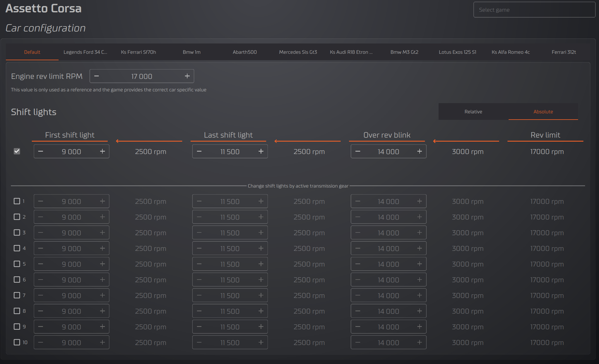Check the gear 10 checkbox
Viewport: 599px width, 364px height.
[17, 342]
